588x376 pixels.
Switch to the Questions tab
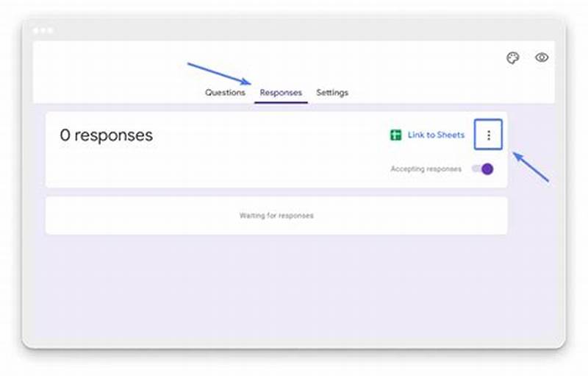click(225, 92)
